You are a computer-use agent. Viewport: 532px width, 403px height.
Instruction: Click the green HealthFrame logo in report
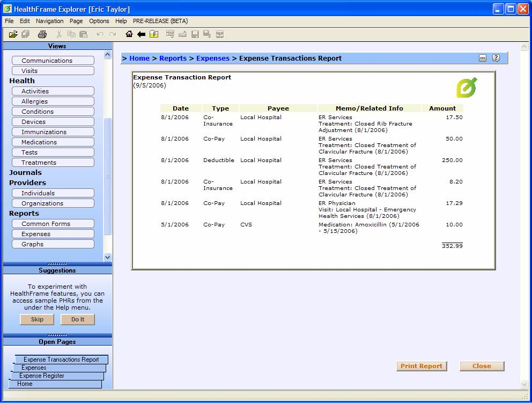pyautogui.click(x=467, y=87)
